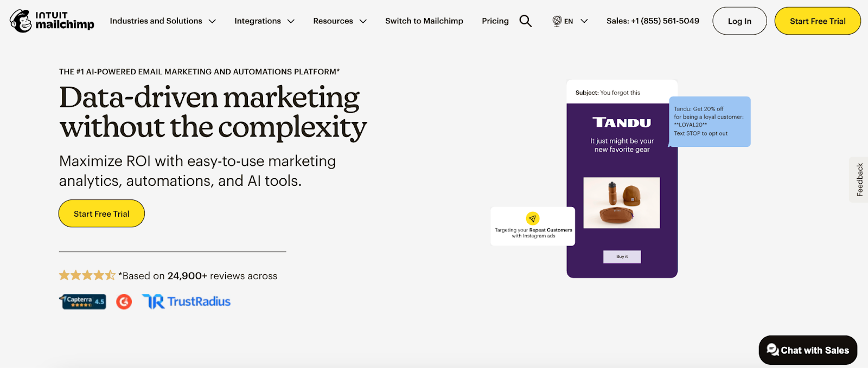Click the blue Tandu SMS message bubble
Image resolution: width=868 pixels, height=368 pixels.
710,121
